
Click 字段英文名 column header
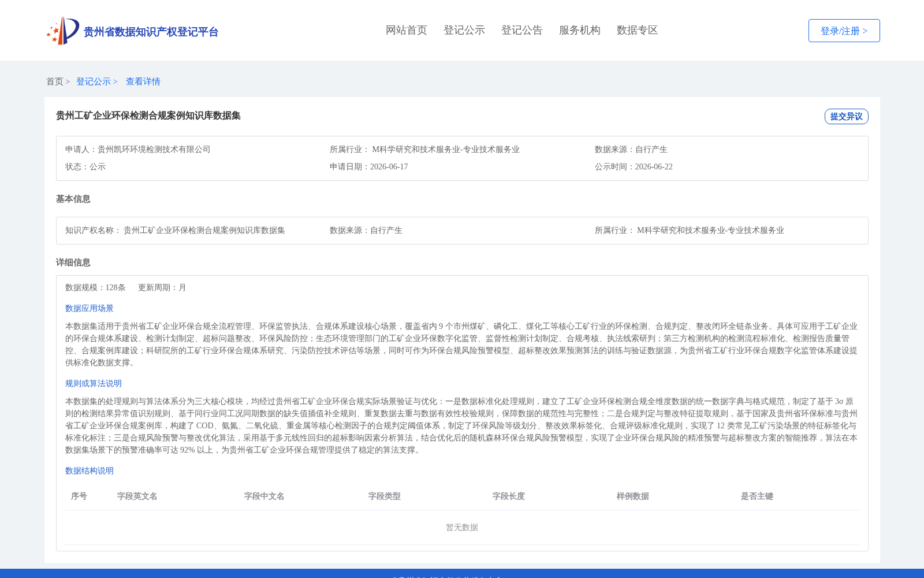tap(137, 496)
